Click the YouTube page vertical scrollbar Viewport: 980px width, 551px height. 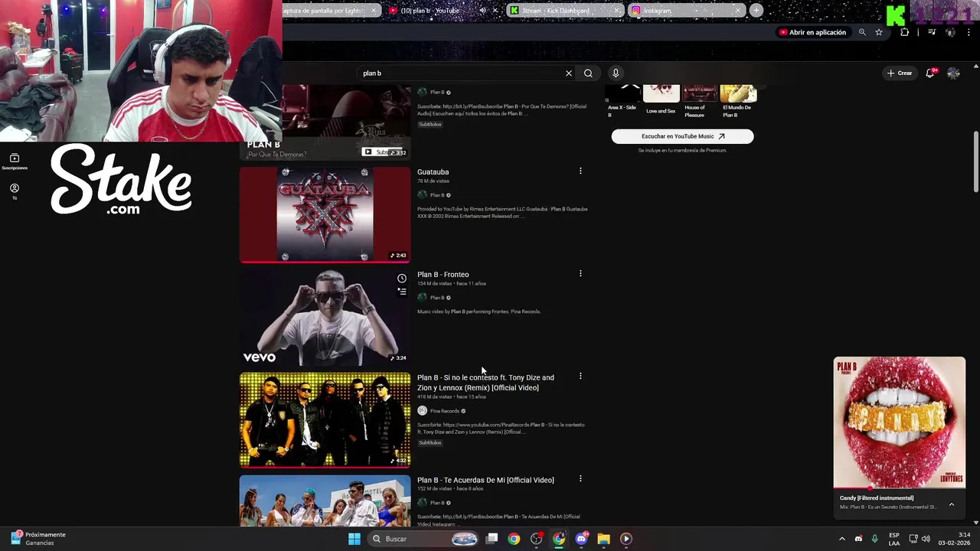[x=975, y=162]
